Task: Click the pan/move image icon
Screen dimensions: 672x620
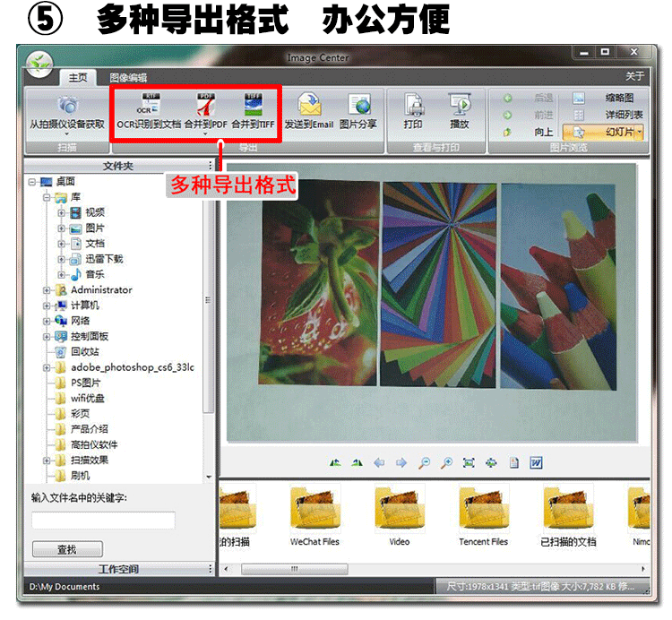Action: (491, 462)
